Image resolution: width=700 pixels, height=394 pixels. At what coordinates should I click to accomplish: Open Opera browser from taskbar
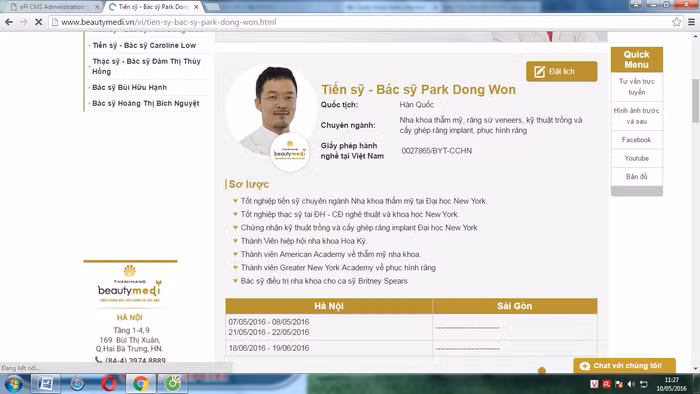(109, 384)
